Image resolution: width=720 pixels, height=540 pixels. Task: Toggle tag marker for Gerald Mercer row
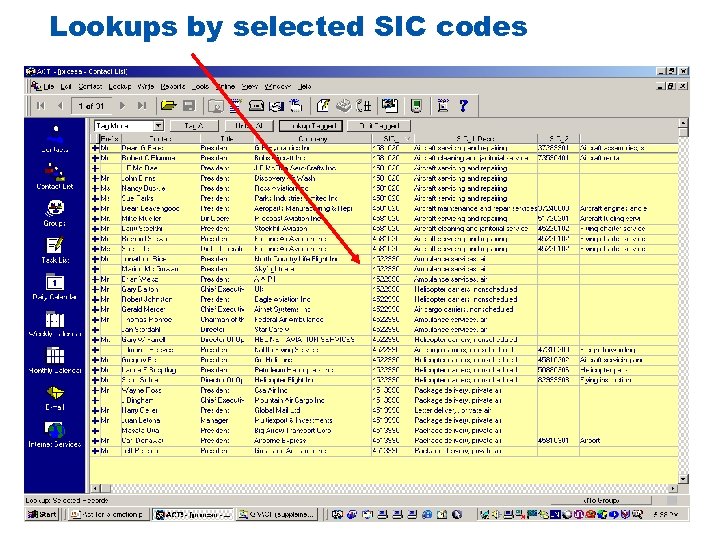pos(95,309)
